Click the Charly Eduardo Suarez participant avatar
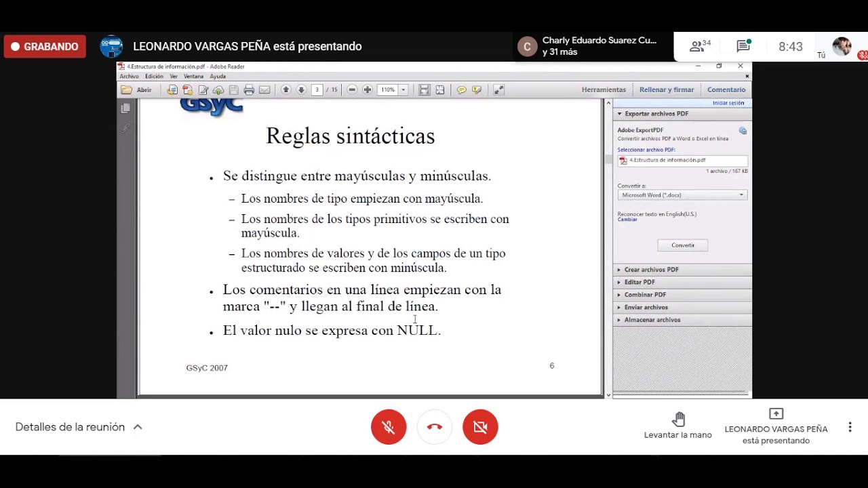 click(x=528, y=46)
